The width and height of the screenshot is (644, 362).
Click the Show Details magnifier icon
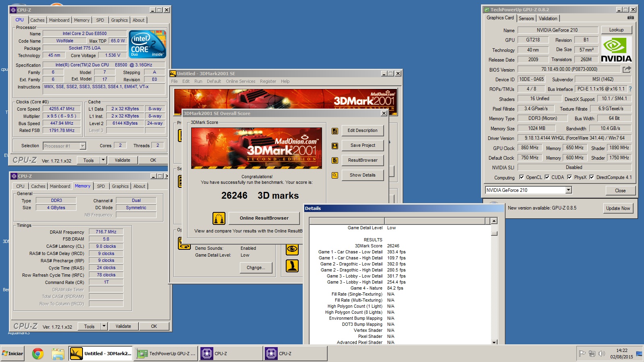pyautogui.click(x=334, y=175)
